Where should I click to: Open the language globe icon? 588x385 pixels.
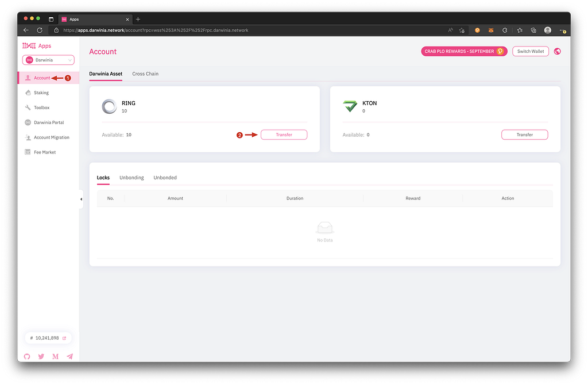[557, 51]
